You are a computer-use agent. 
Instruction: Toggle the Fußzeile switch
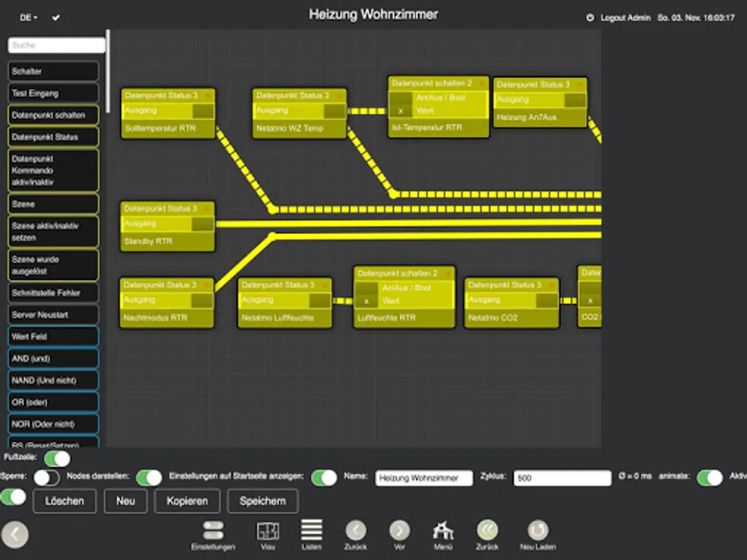pyautogui.click(x=57, y=459)
